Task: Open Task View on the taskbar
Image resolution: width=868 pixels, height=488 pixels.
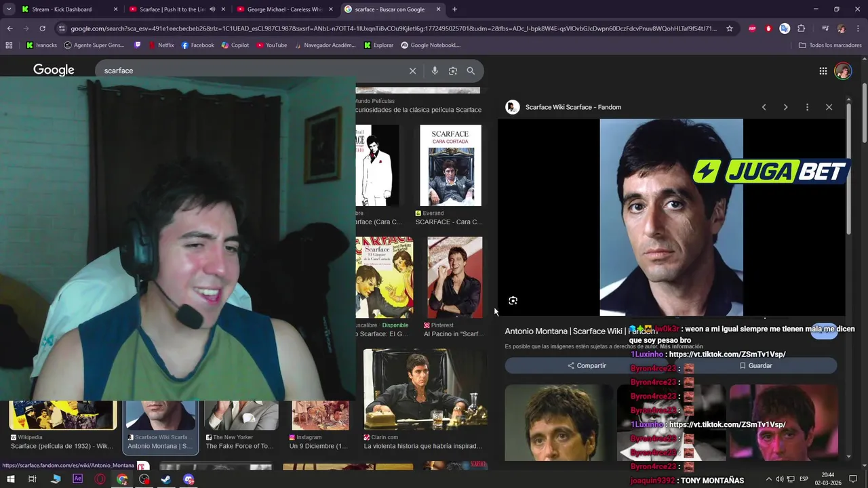Action: (x=32, y=479)
